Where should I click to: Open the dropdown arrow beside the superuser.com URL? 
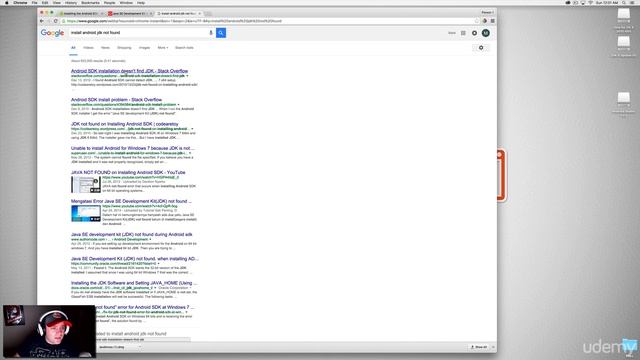(x=190, y=153)
